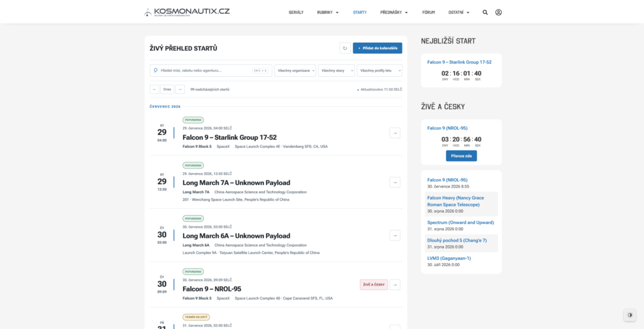Click the Přidat do kalendáře button
Image resolution: width=644 pixels, height=329 pixels.
coord(377,48)
